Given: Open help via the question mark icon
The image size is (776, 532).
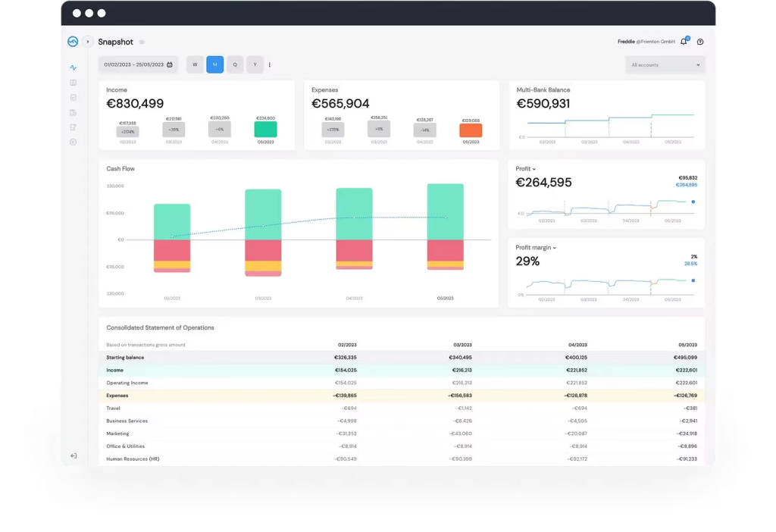Looking at the screenshot, I should pyautogui.click(x=700, y=42).
